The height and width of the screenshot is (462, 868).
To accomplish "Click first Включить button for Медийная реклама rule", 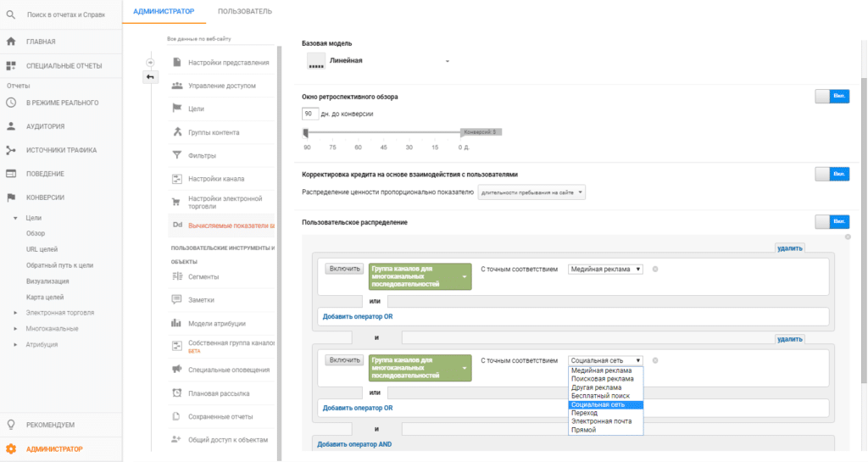I will point(344,269).
